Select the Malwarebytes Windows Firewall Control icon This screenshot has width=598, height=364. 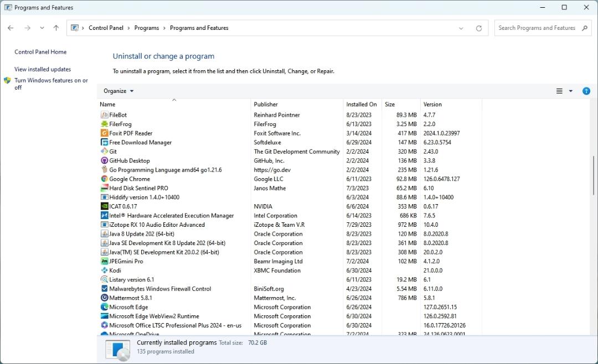(x=104, y=289)
